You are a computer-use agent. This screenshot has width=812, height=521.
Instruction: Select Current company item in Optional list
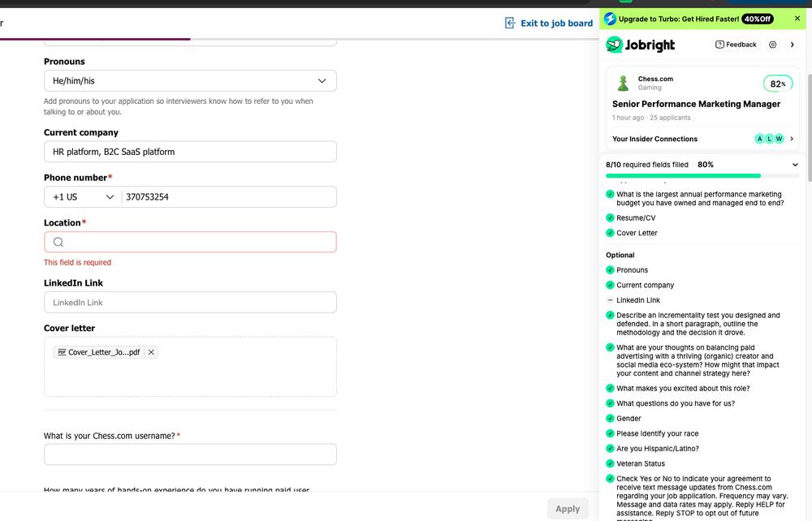645,285
